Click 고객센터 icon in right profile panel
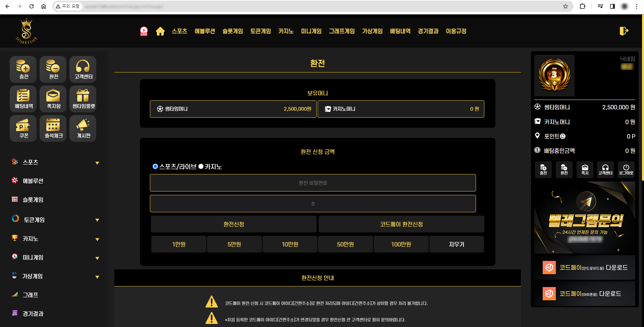Viewport: 644px width, 327px height. click(x=605, y=169)
